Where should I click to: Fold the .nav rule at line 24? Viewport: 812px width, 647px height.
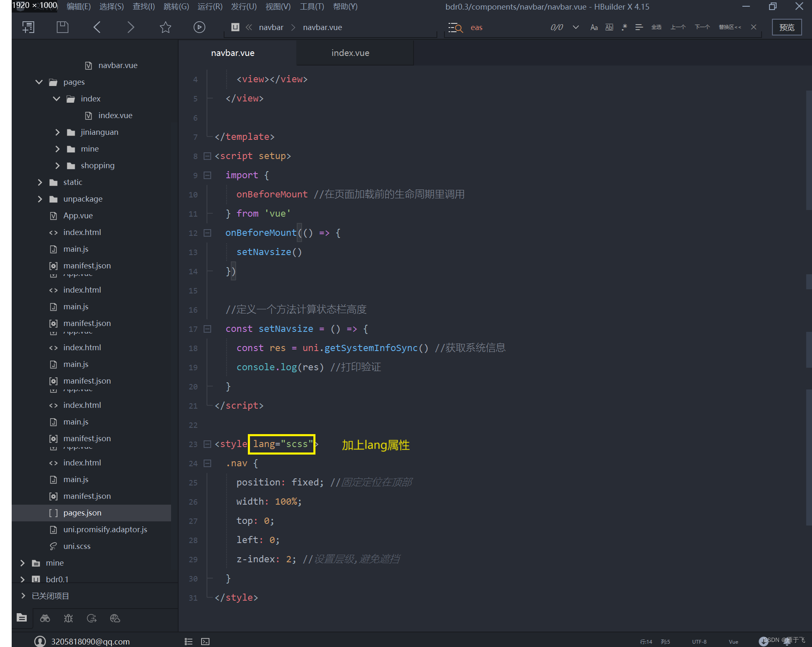coord(207,463)
